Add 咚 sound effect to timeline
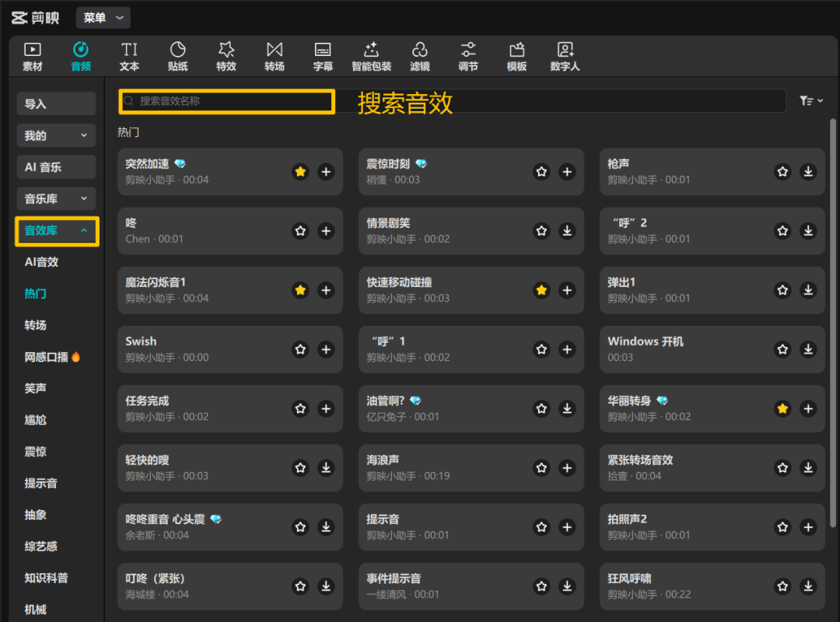Viewport: 840px width, 622px height. click(326, 231)
